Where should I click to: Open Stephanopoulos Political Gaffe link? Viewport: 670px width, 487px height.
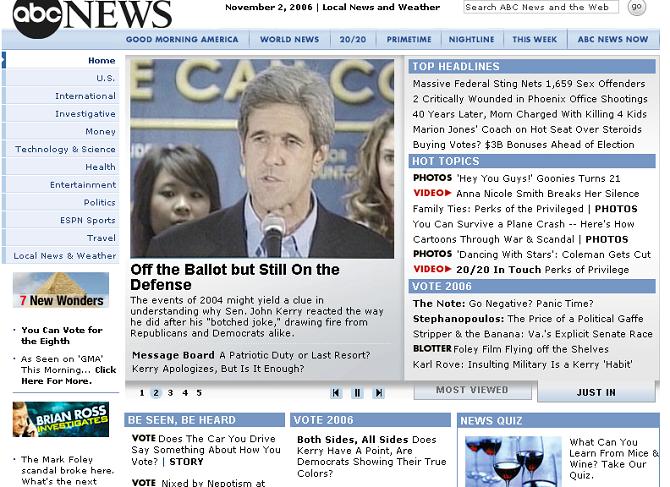pos(528,319)
